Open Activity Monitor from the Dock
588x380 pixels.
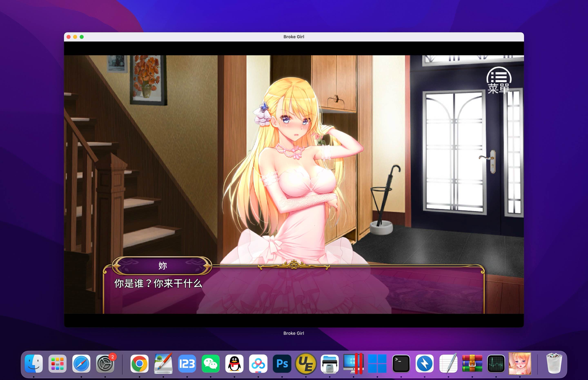click(x=496, y=364)
